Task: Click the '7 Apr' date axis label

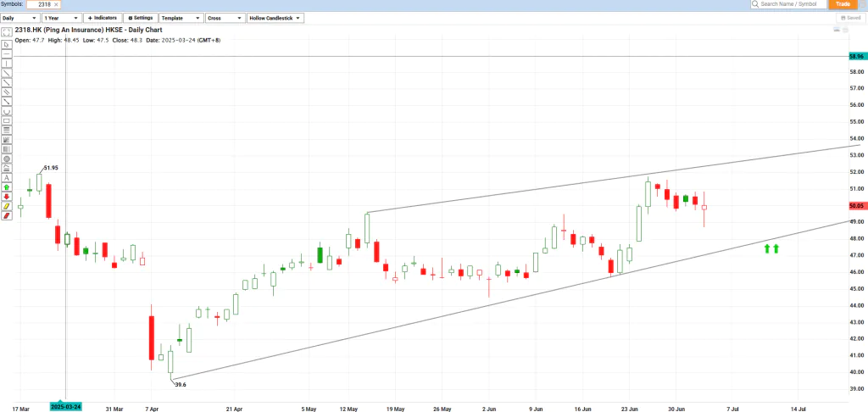Action: point(152,409)
